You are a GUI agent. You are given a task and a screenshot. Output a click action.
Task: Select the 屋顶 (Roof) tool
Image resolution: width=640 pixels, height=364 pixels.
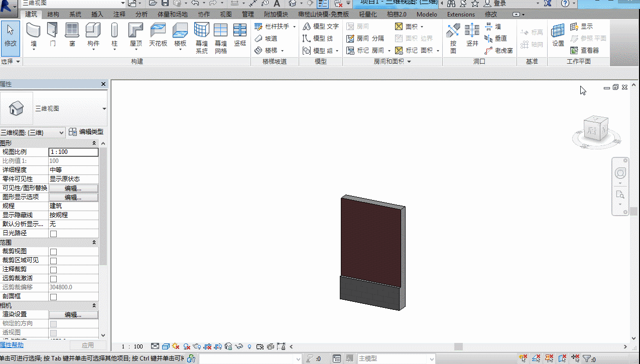(x=136, y=35)
